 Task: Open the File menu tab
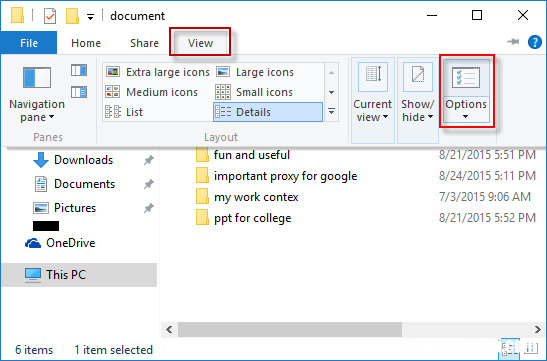29,43
